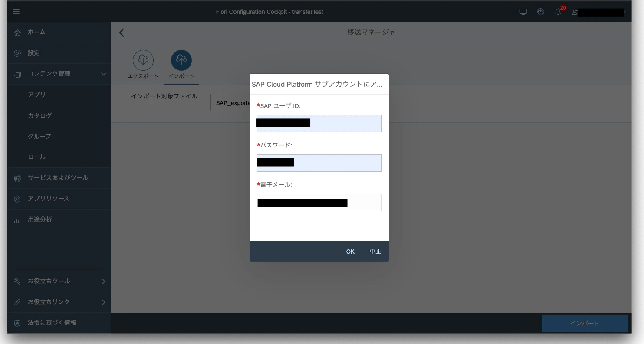Select グループ in the sidebar
644x344 pixels.
[39, 136]
